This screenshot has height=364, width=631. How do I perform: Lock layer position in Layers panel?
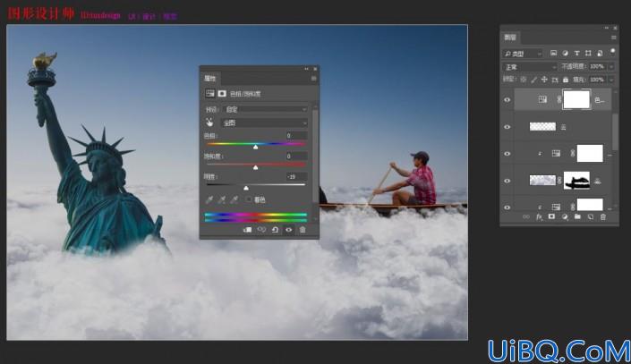click(544, 80)
